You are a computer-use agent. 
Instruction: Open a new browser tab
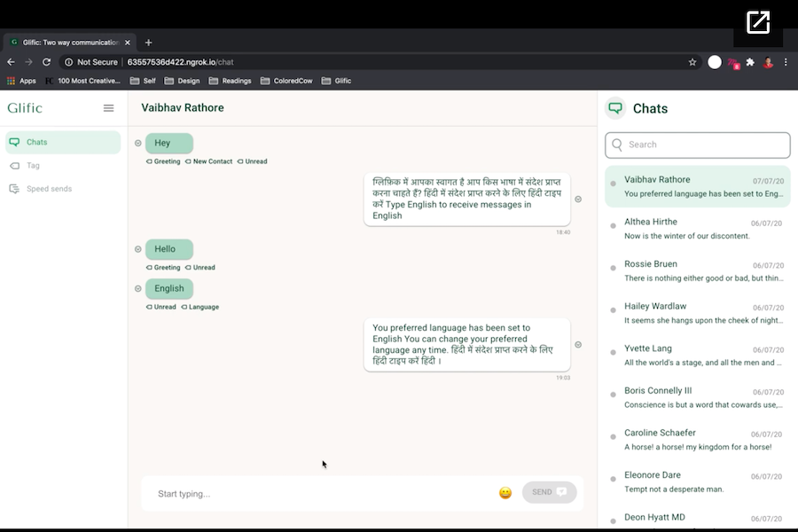[x=149, y=43]
